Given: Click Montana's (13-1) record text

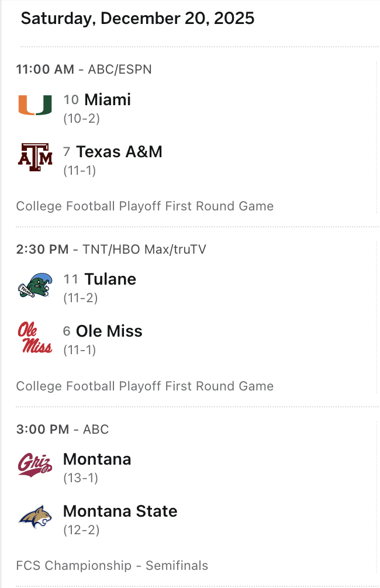Looking at the screenshot, I should 81,478.
